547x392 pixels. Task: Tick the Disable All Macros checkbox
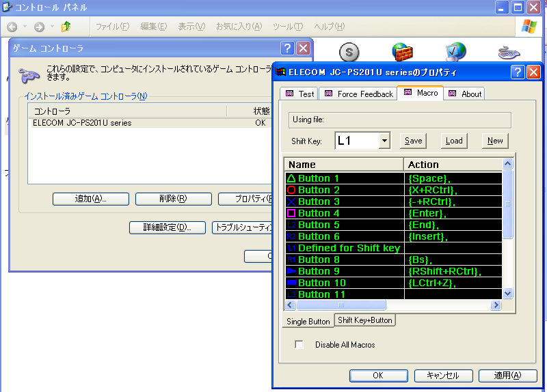tap(299, 345)
